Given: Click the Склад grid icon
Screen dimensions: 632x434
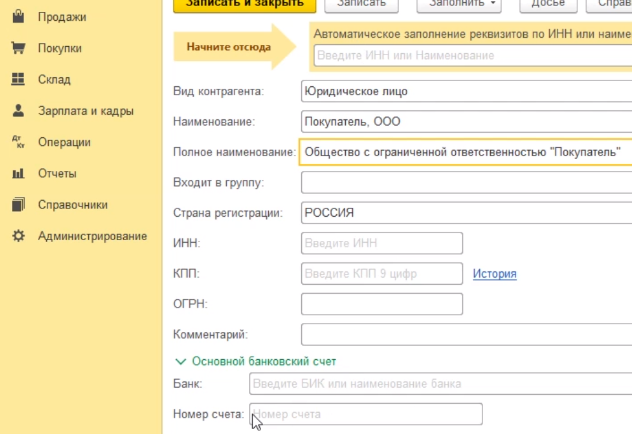Looking at the screenshot, I should 18,79.
